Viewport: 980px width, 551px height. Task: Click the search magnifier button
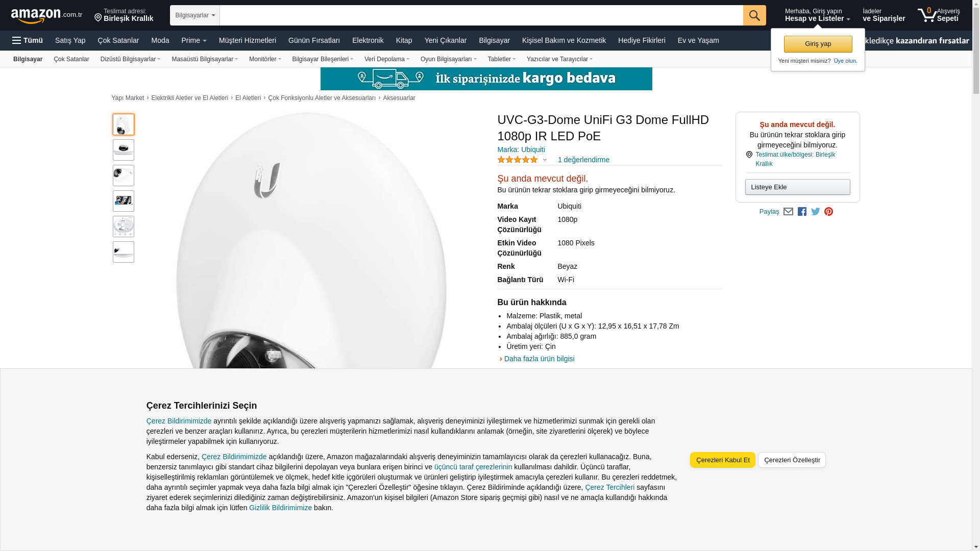(x=754, y=15)
